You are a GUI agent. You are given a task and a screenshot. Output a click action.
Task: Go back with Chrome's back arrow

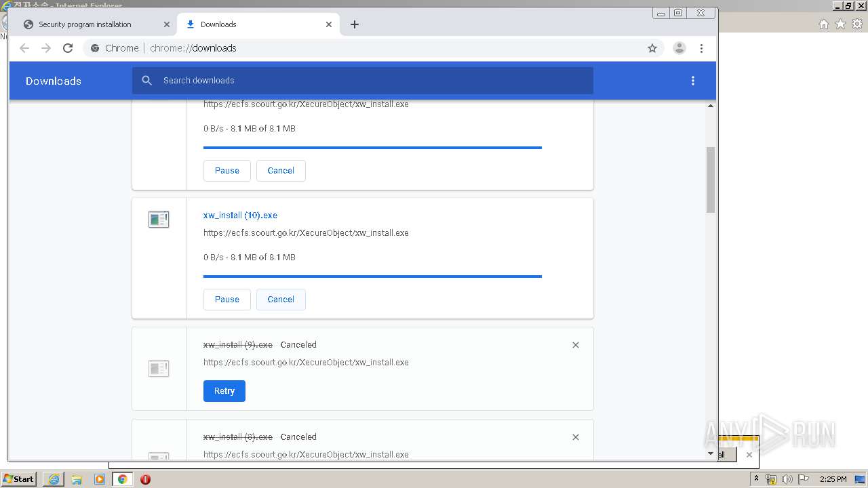[24, 48]
